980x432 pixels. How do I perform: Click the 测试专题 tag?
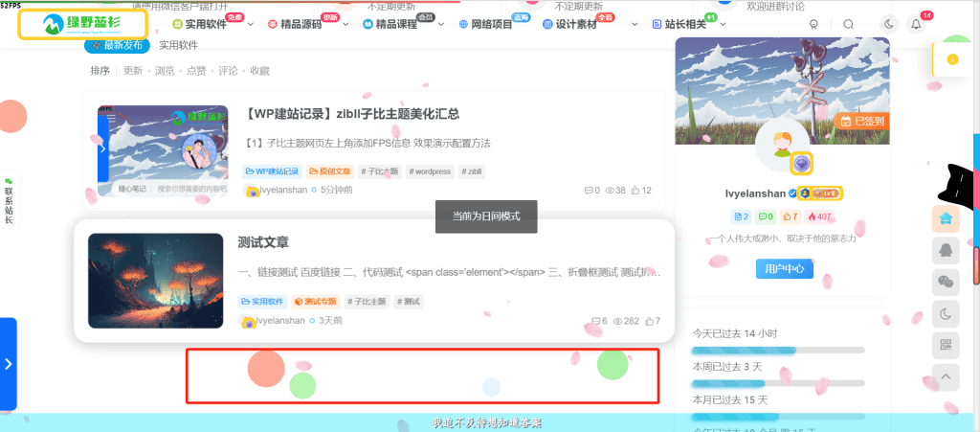[316, 302]
